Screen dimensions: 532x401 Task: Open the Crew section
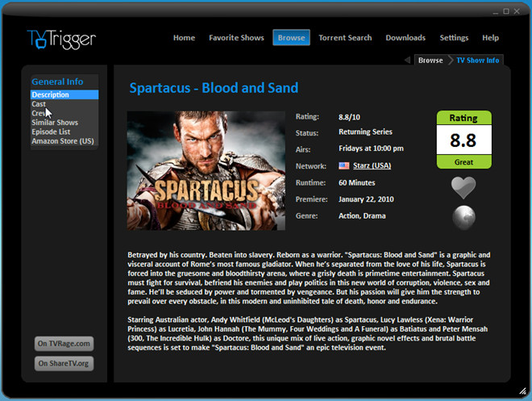38,113
